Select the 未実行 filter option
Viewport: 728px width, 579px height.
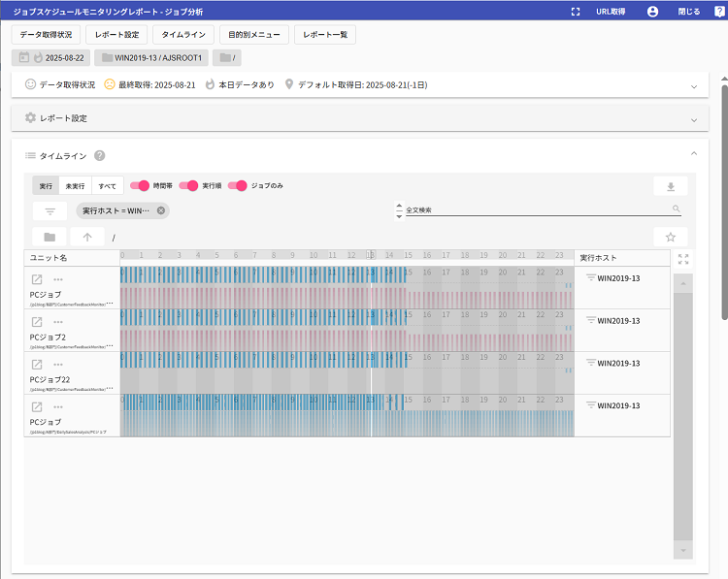[x=75, y=185]
